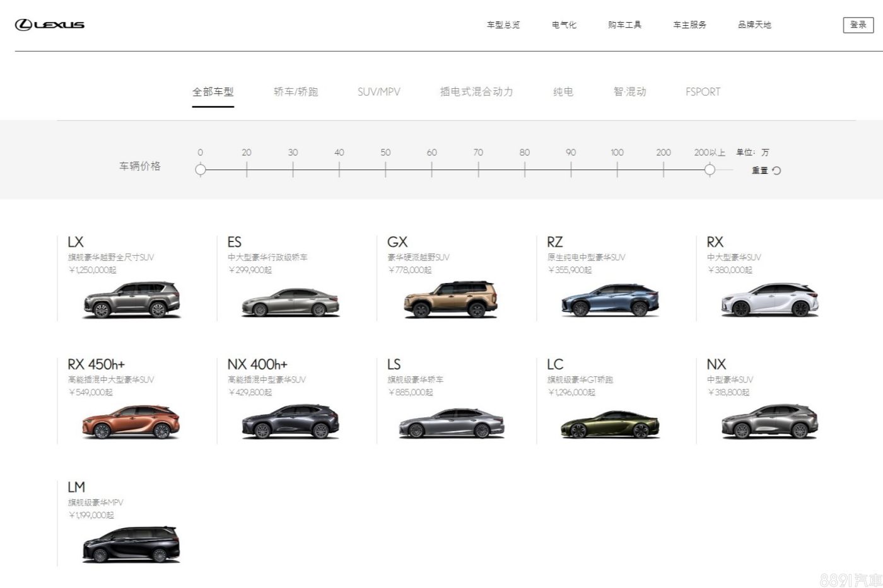Filter by 插电式混合动力 tab
The width and height of the screenshot is (883, 588).
point(476,92)
